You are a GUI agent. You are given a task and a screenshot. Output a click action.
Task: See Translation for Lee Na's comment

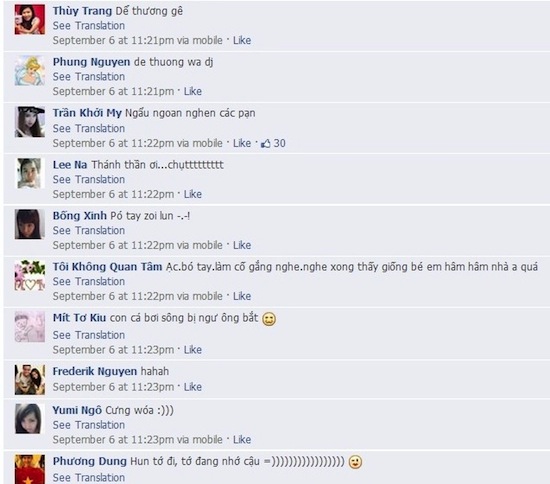point(89,179)
